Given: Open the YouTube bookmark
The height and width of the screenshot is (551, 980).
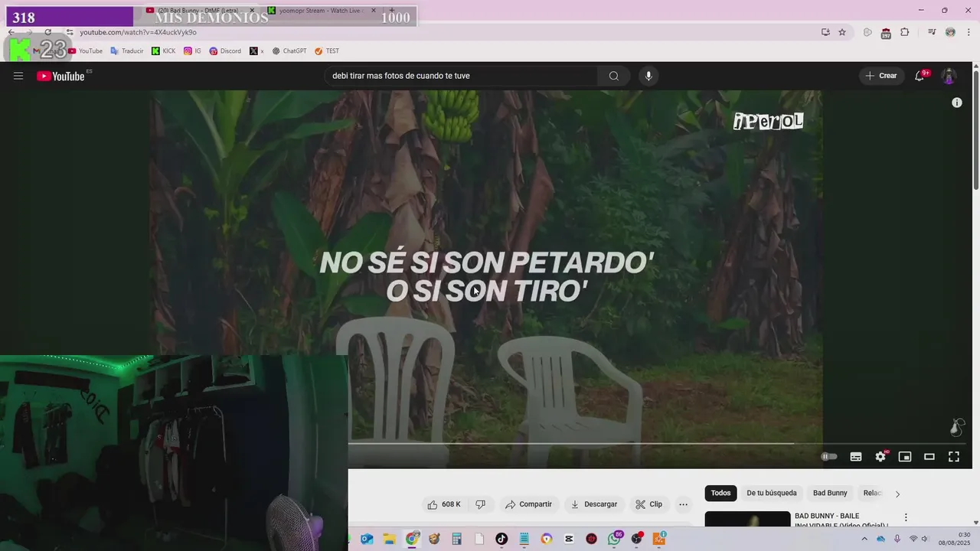Looking at the screenshot, I should point(85,51).
